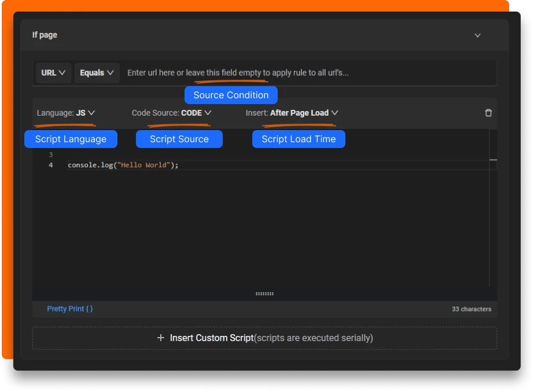Open the Language JS dropdown
The image size is (534, 392).
click(x=66, y=113)
